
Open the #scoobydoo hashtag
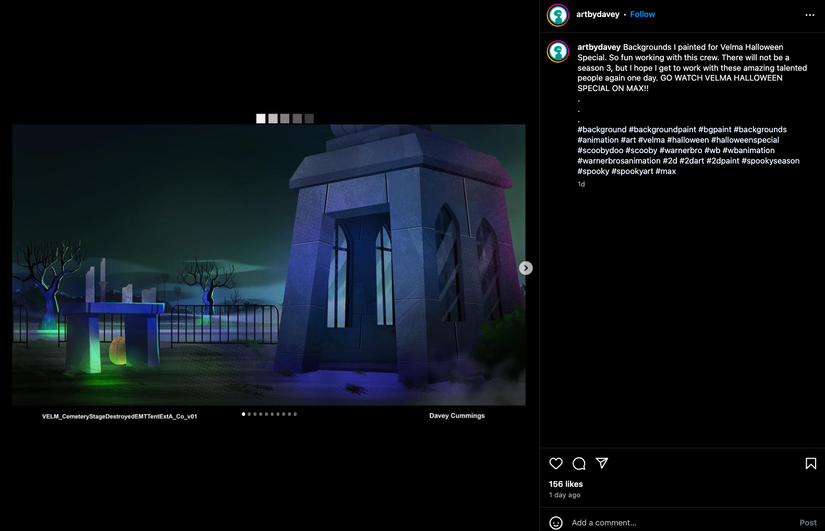pyautogui.click(x=603, y=151)
